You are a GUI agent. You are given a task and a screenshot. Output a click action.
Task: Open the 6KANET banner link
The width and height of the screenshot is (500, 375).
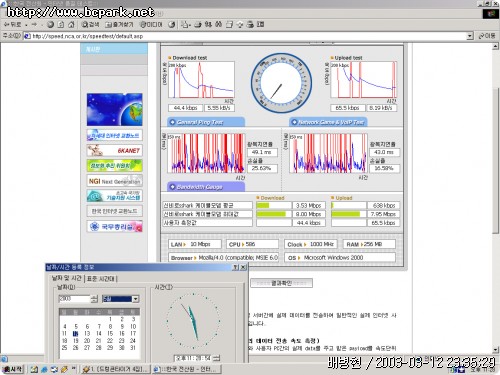(114, 151)
